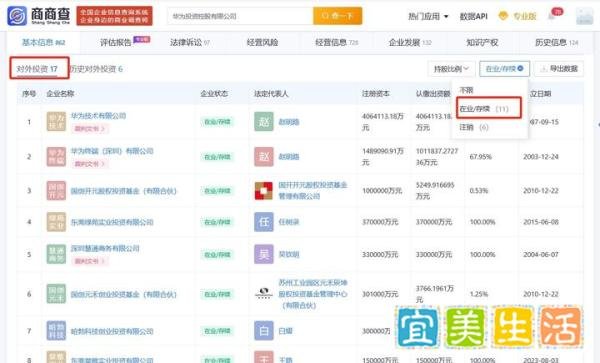
Task: Click the tag under 华为终端（深圳）有限公司
Action: [90, 164]
